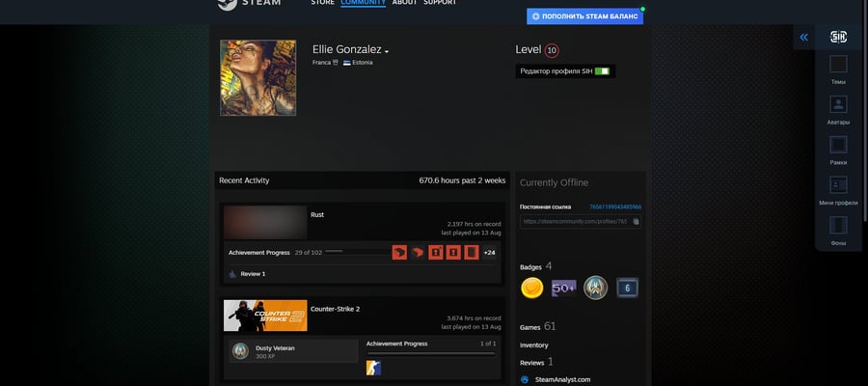The width and height of the screenshot is (868, 386).
Task: Open the Counter-Strike 2 banner thumbnail
Action: coord(265,316)
